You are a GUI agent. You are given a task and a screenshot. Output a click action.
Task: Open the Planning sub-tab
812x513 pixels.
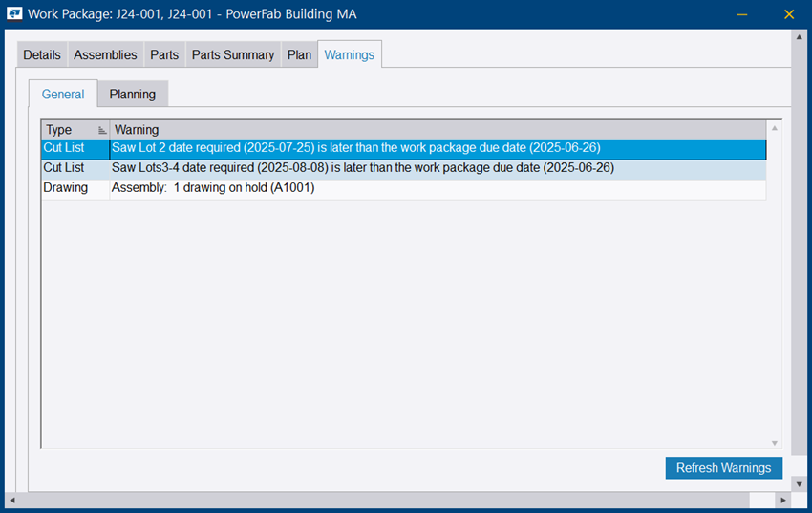pos(133,95)
